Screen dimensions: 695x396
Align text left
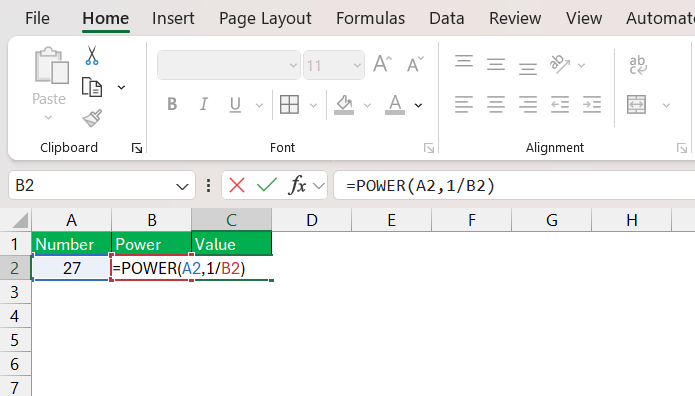pos(464,105)
